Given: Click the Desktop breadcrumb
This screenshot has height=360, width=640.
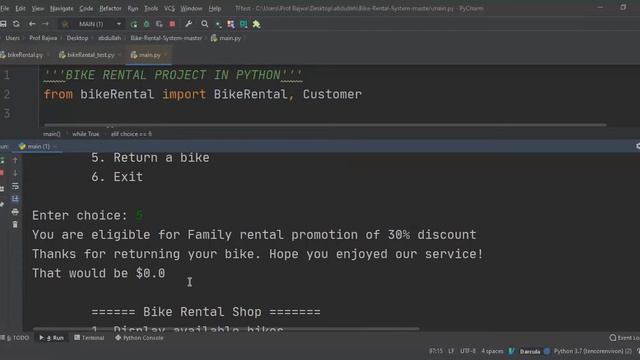Looking at the screenshot, I should coord(77,38).
